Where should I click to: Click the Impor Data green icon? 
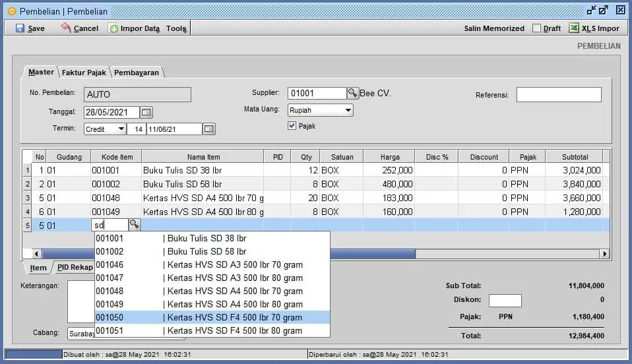[x=113, y=28]
